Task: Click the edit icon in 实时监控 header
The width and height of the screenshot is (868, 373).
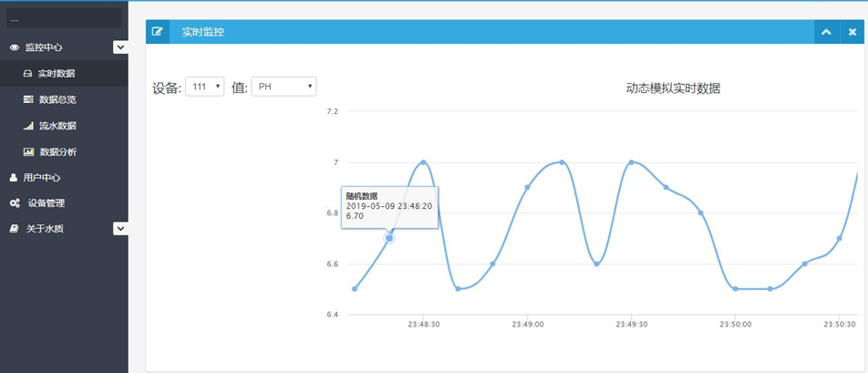Action: click(x=158, y=32)
